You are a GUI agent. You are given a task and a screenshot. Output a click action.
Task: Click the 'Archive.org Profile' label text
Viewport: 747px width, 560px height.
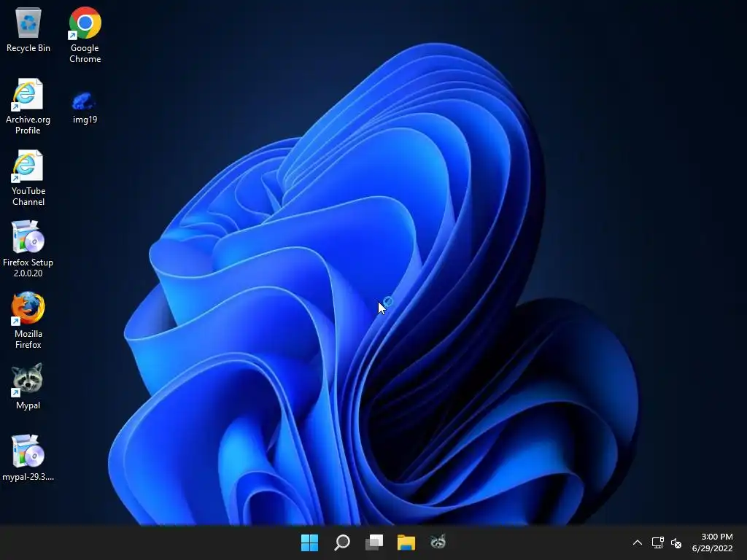[x=28, y=125]
